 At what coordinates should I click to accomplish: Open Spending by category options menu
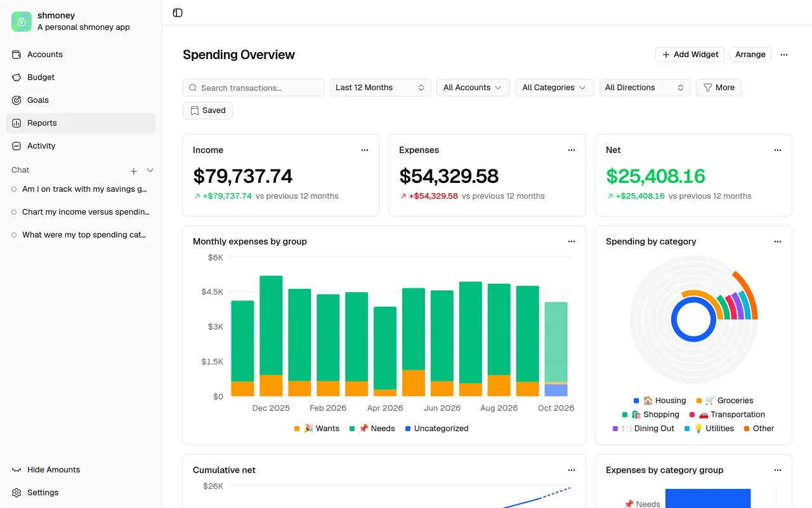click(778, 242)
